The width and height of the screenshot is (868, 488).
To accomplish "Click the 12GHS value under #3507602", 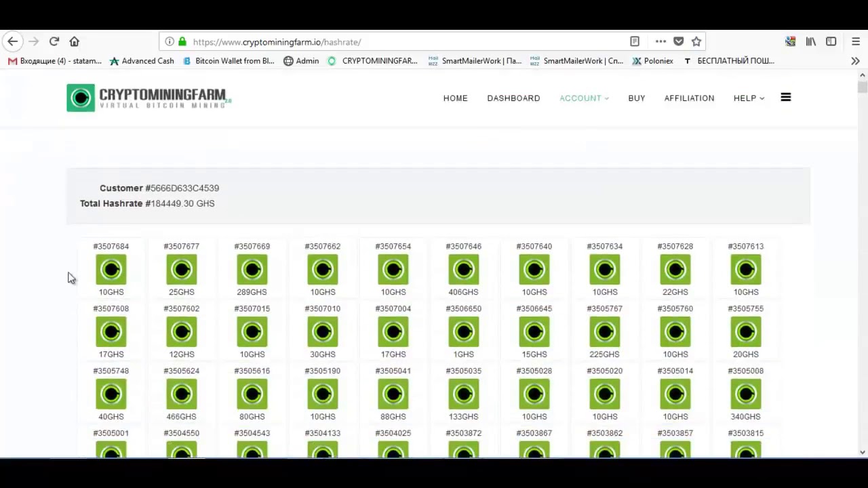I will [182, 354].
